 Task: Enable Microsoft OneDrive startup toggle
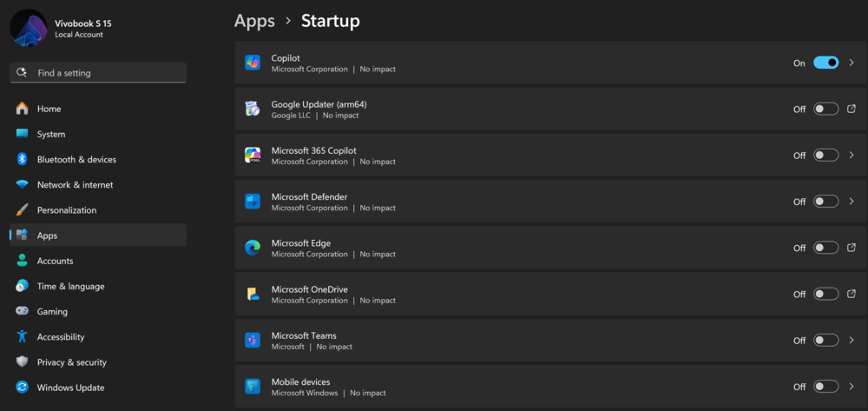(826, 294)
